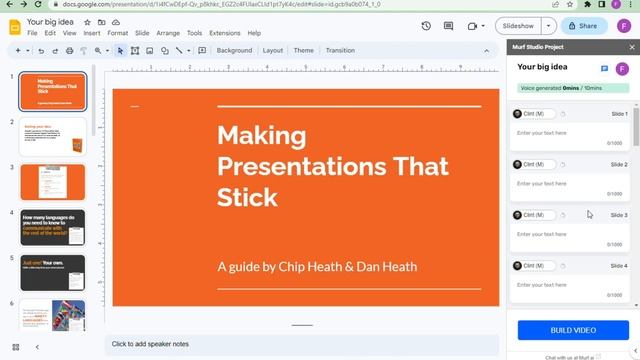
Task: Click the chat icon in Murf panel
Action: click(604, 69)
